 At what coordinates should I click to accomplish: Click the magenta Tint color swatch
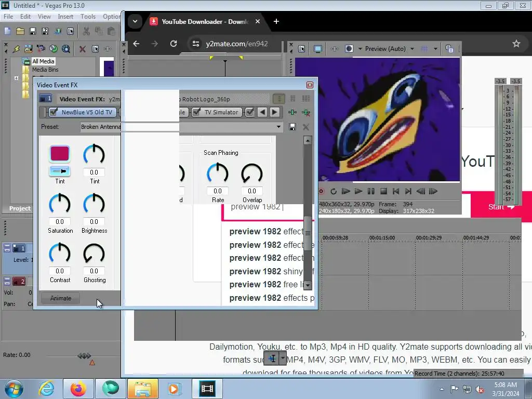tap(60, 153)
